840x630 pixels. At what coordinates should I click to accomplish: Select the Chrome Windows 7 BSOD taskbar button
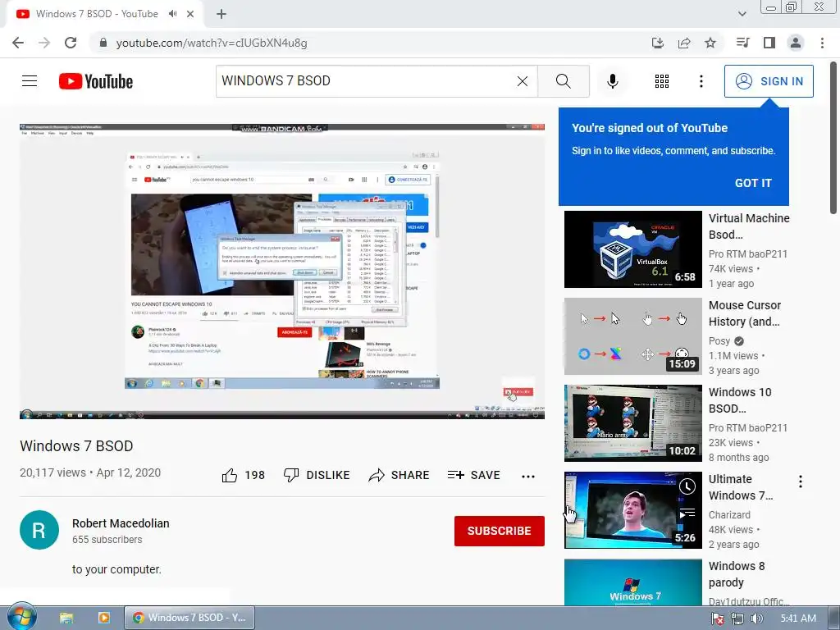[x=189, y=618]
